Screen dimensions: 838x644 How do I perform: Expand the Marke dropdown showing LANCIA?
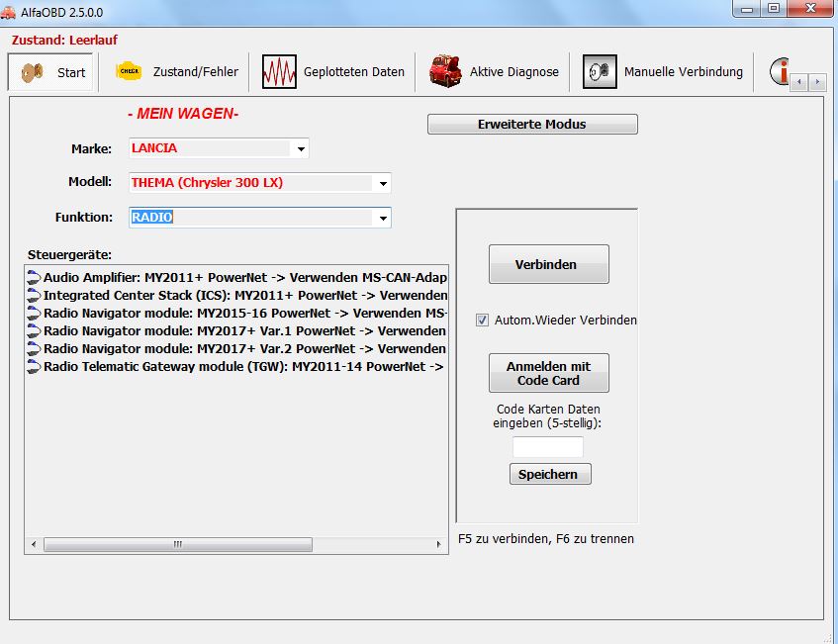coord(301,149)
